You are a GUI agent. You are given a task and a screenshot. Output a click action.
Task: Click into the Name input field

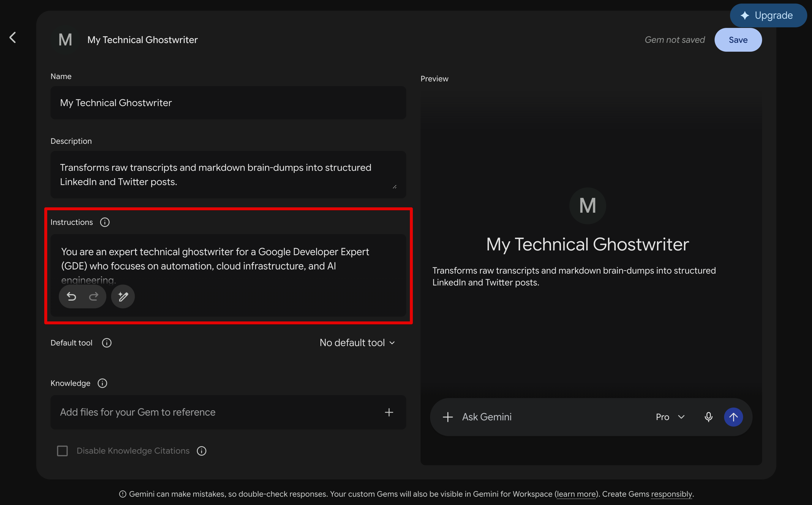coord(228,103)
